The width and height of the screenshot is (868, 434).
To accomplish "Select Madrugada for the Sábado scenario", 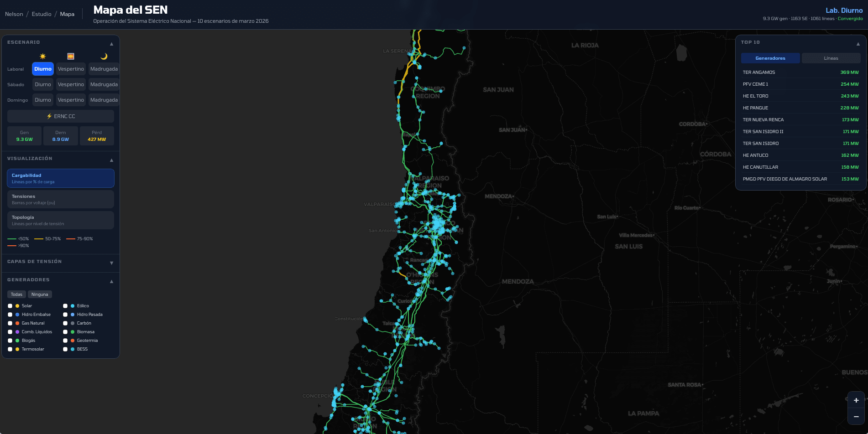I will click(x=104, y=84).
